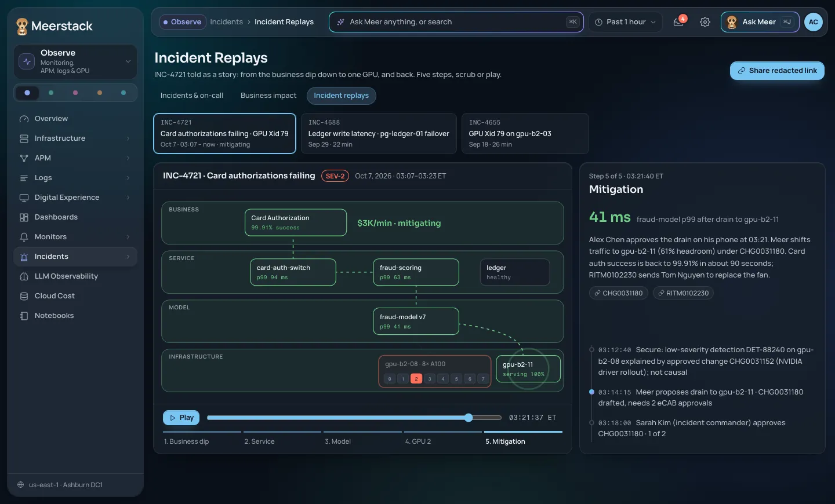The image size is (835, 504).
Task: Click the Infrastructure server icon
Action: click(x=24, y=138)
